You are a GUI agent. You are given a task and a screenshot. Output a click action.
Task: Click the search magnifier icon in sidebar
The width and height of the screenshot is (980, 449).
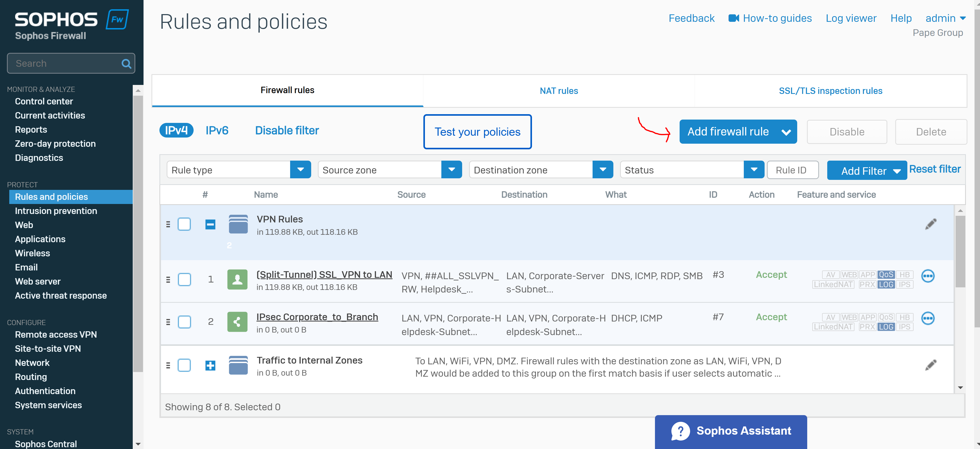tap(126, 63)
